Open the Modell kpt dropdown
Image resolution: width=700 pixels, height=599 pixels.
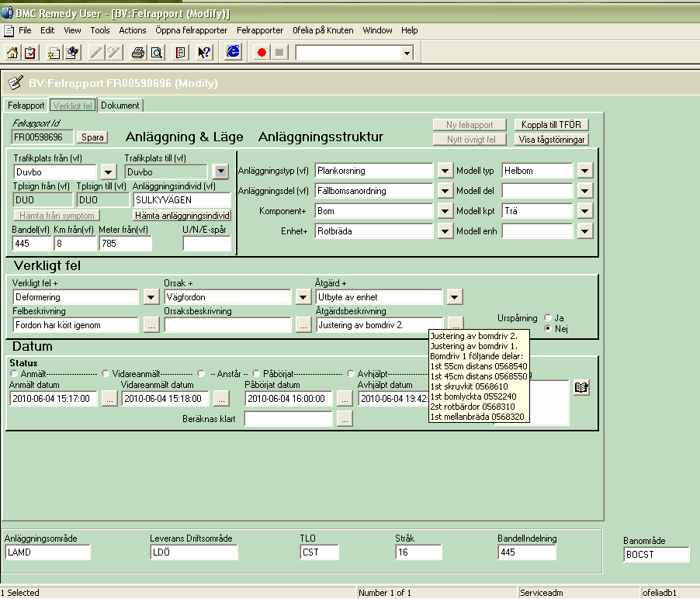(585, 211)
